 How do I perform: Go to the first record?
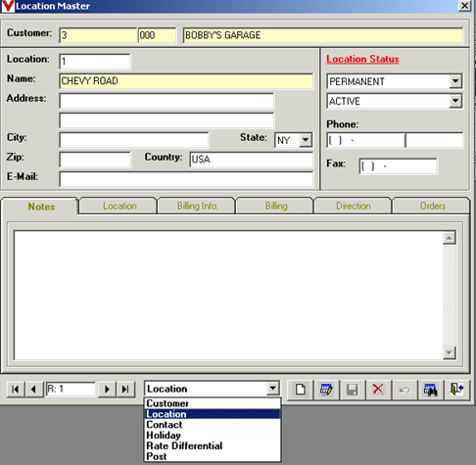click(x=16, y=390)
